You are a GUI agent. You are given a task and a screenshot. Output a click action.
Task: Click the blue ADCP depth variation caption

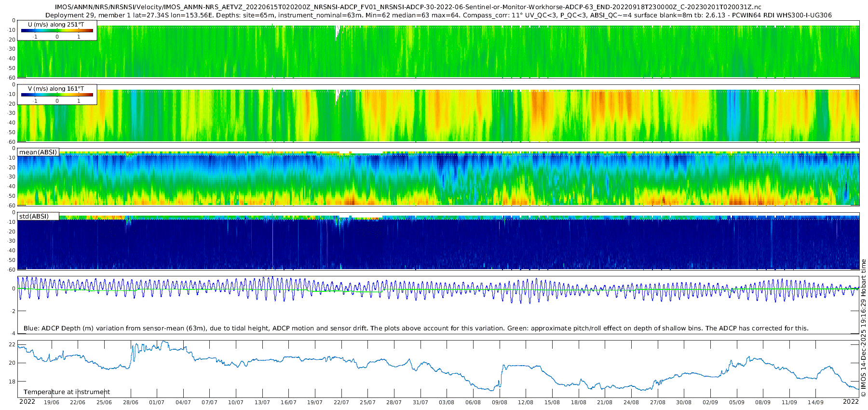click(416, 328)
